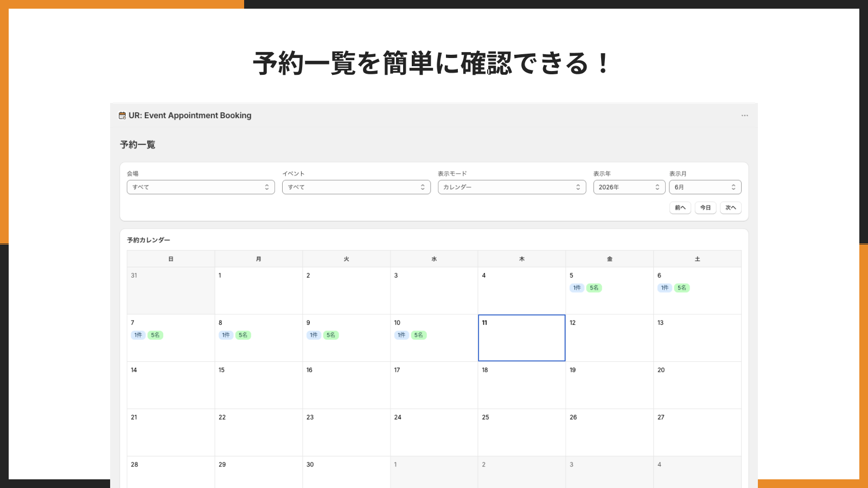Select calendar day 23
868x488 pixels.
pos(347,432)
